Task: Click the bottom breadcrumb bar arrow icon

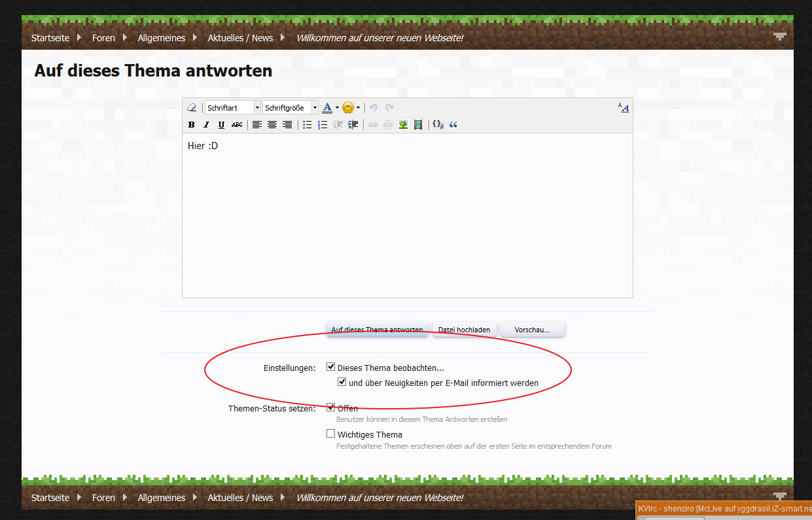Action: pos(779,496)
